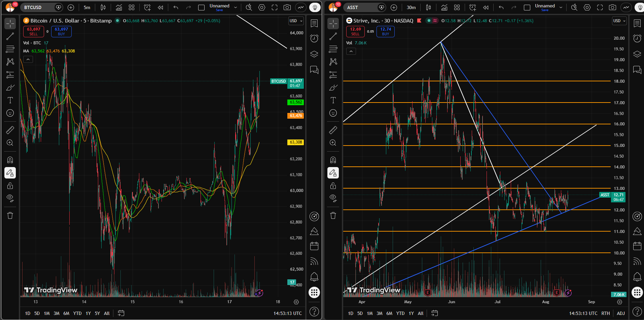Select 1D range in the BTCUSD chart

[28, 313]
